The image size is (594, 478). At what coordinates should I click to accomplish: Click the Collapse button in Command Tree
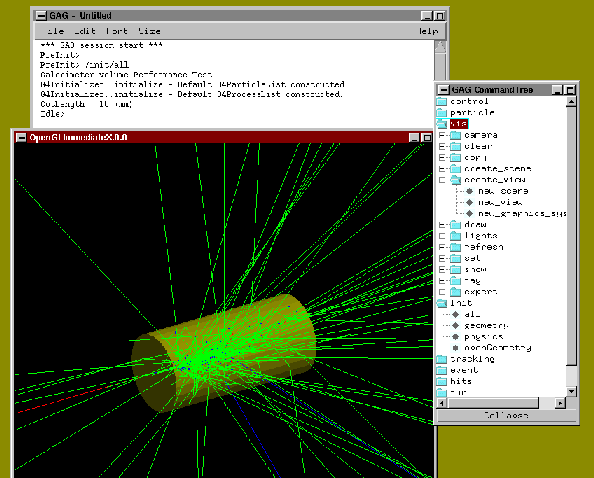(506, 415)
